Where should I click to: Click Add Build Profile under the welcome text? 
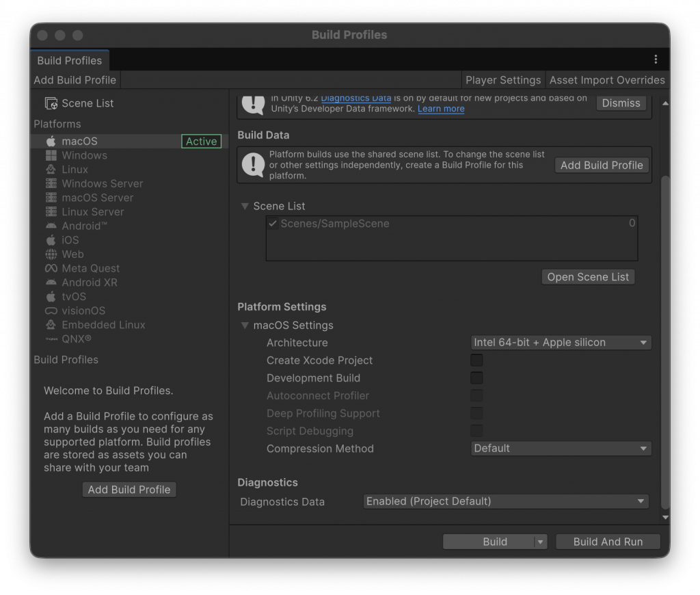[129, 490]
